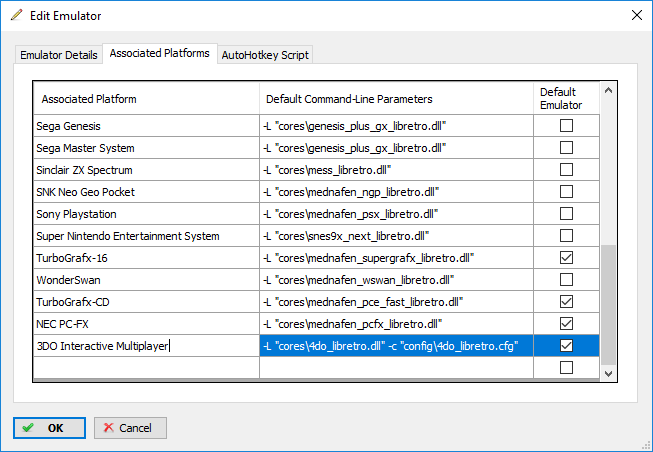Click the empty parameters cell in last row
Viewport: 653px width, 452px height.
point(396,367)
